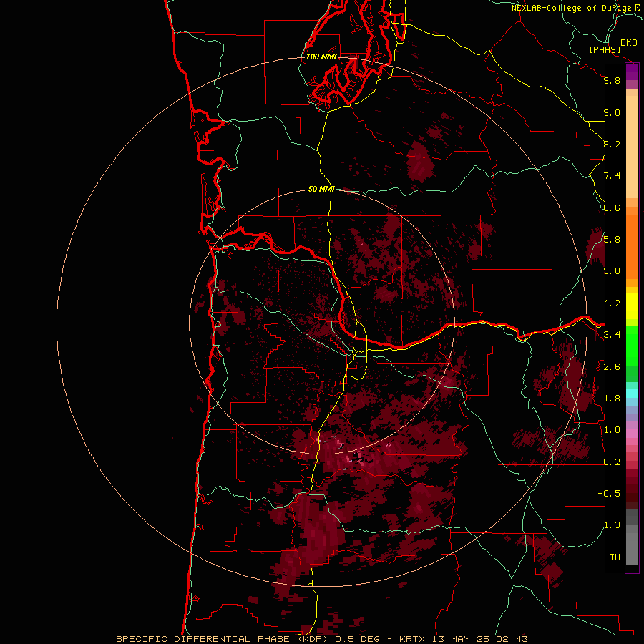The height and width of the screenshot is (644, 644).
Task: Select the 7.4 legend value
Action: 612,176
